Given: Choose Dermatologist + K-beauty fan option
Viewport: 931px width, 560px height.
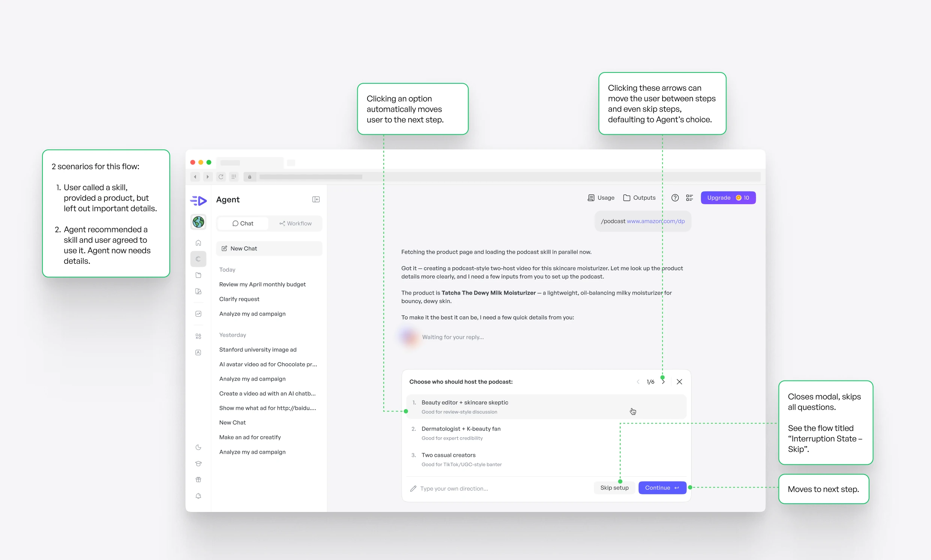Looking at the screenshot, I should coord(546,433).
